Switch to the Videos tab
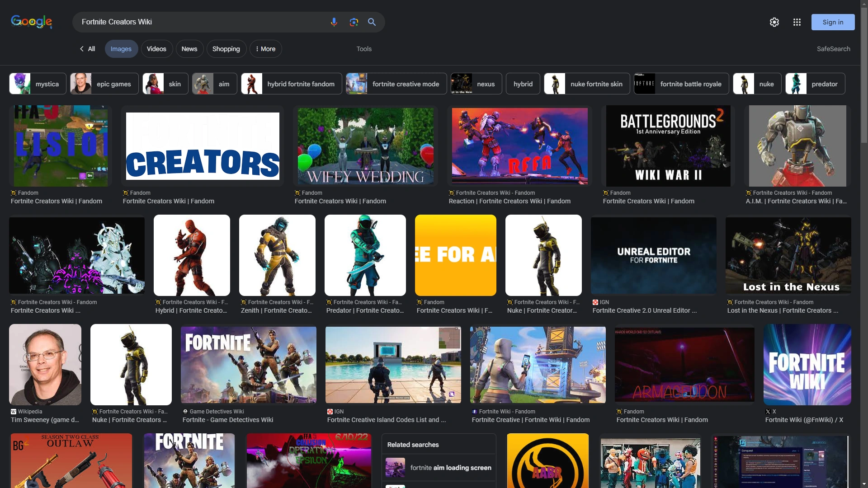 click(x=156, y=49)
